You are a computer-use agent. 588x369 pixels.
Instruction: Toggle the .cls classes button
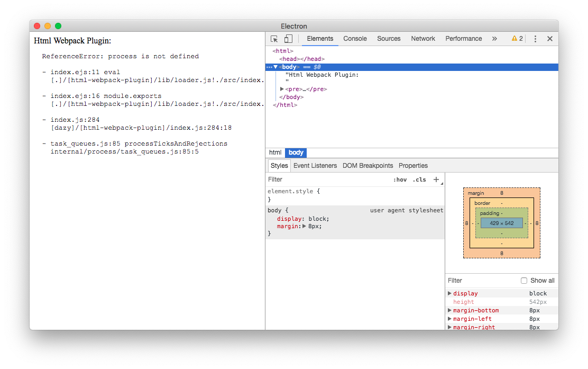(x=419, y=180)
